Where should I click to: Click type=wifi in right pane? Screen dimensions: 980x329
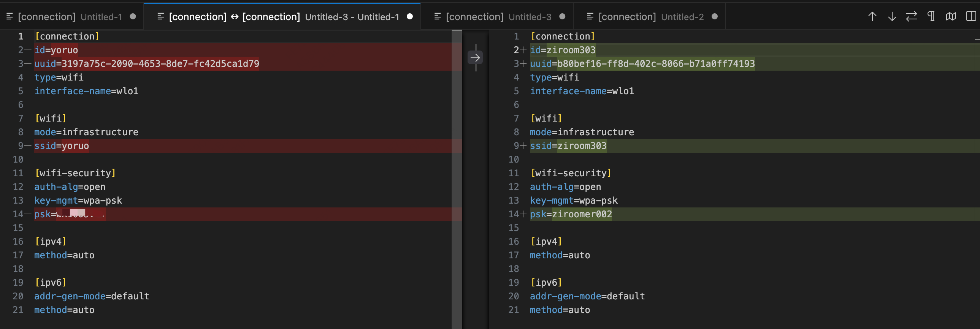click(x=555, y=77)
